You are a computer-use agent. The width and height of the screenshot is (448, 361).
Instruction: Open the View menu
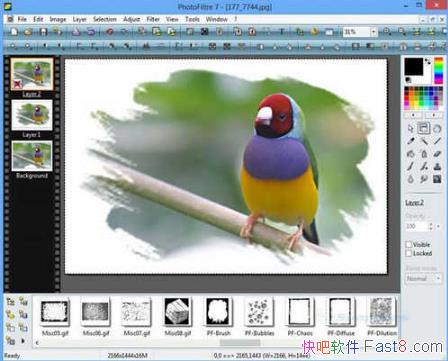tap(172, 19)
